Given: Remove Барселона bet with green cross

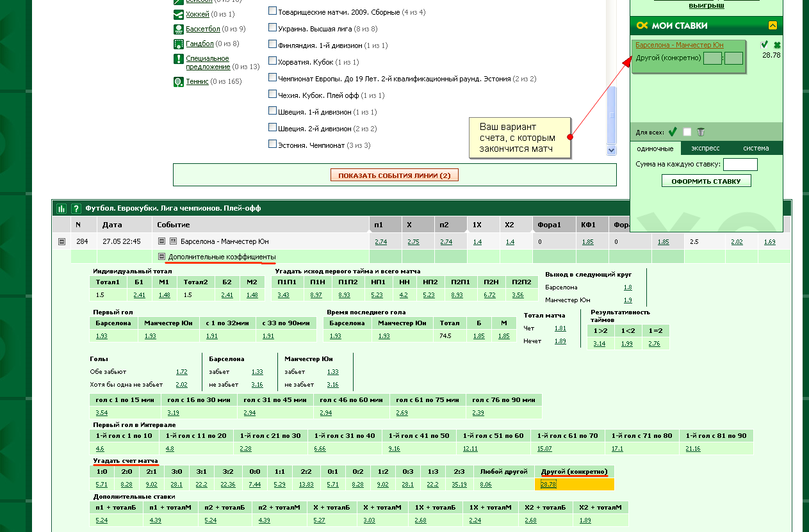Looking at the screenshot, I should click(x=777, y=45).
